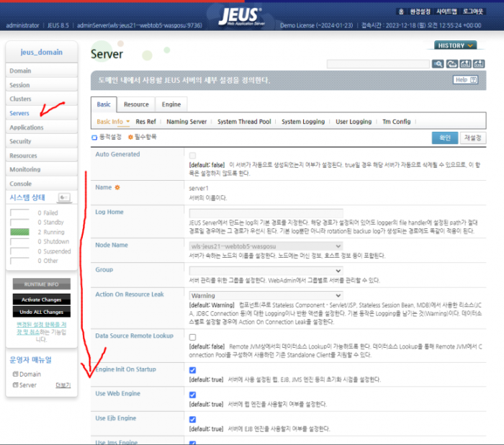The image size is (504, 445).
Task: Click the book icon beside Server manual
Action: coord(15,385)
